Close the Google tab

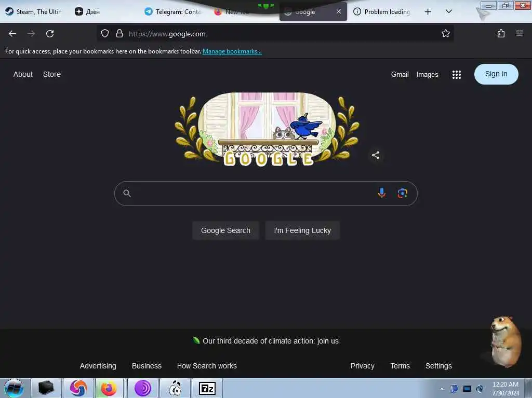[339, 11]
